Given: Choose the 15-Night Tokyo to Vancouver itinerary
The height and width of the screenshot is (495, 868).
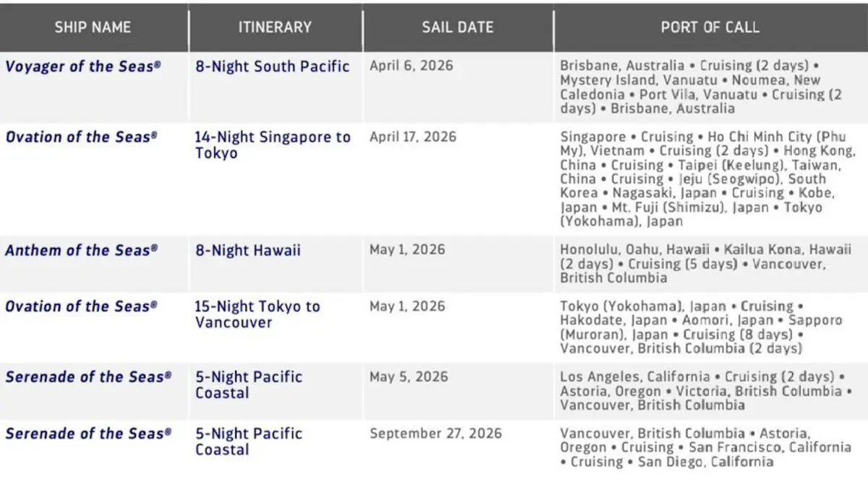Looking at the screenshot, I should 258,314.
